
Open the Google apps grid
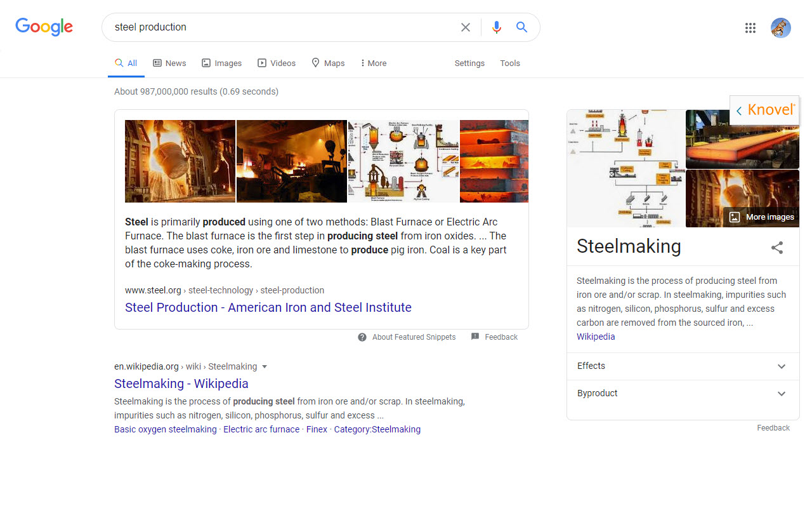coord(750,27)
